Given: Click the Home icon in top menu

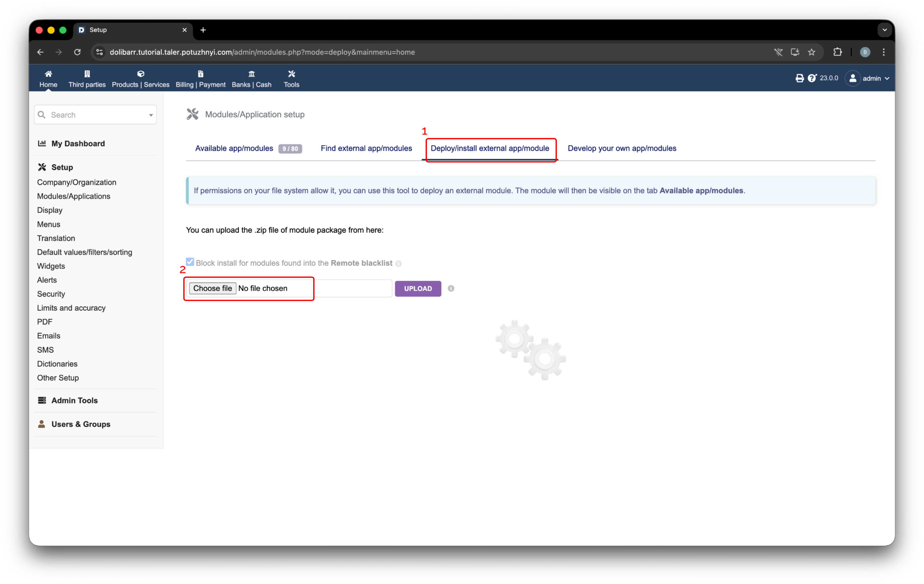Looking at the screenshot, I should pyautogui.click(x=48, y=74).
